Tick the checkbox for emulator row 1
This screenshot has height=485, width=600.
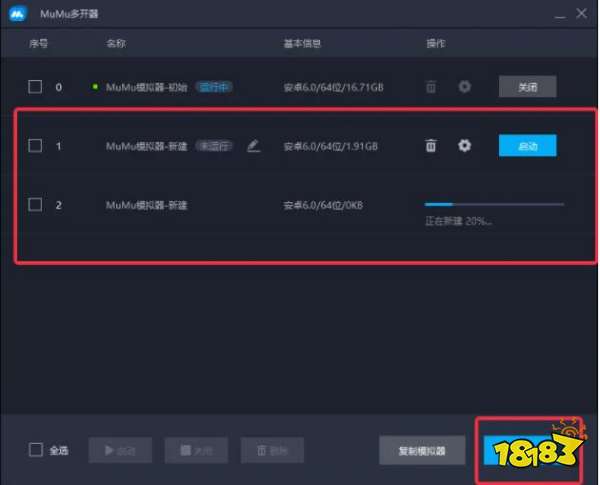35,145
